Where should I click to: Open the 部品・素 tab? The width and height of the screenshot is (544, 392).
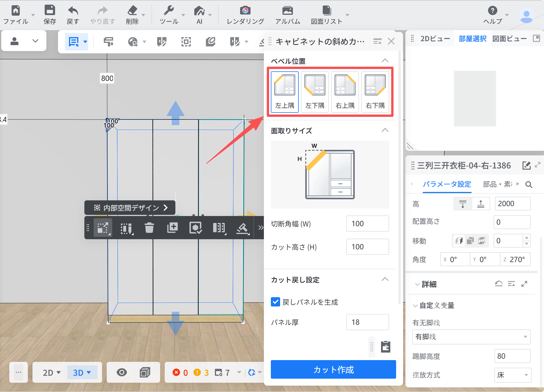pyautogui.click(x=498, y=184)
